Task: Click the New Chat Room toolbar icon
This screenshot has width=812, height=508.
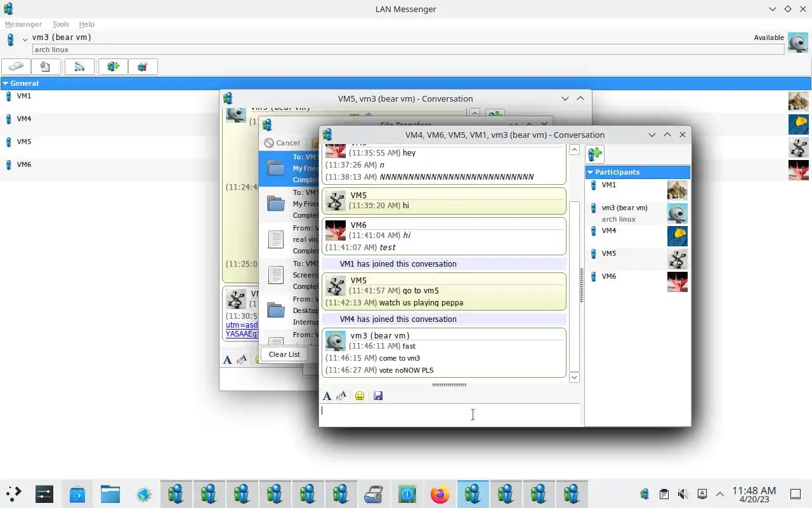Action: pos(114,66)
